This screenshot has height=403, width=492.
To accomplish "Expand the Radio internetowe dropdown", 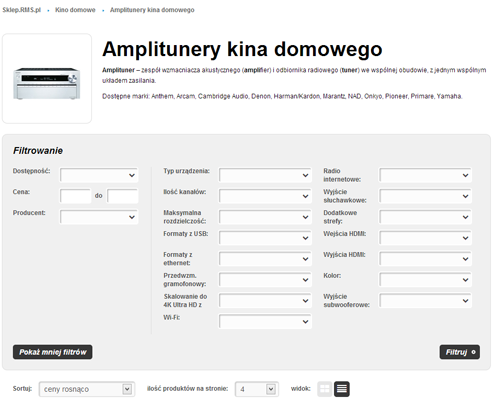I will pos(425,175).
